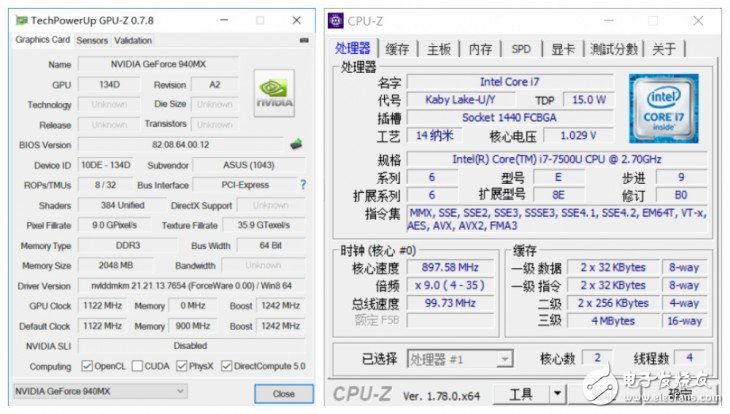Click the GPU-Z screenshot camera icon
The width and height of the screenshot is (730, 414).
(x=304, y=41)
